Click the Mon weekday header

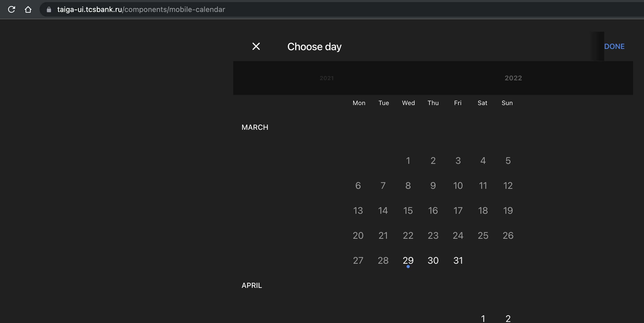(x=359, y=103)
